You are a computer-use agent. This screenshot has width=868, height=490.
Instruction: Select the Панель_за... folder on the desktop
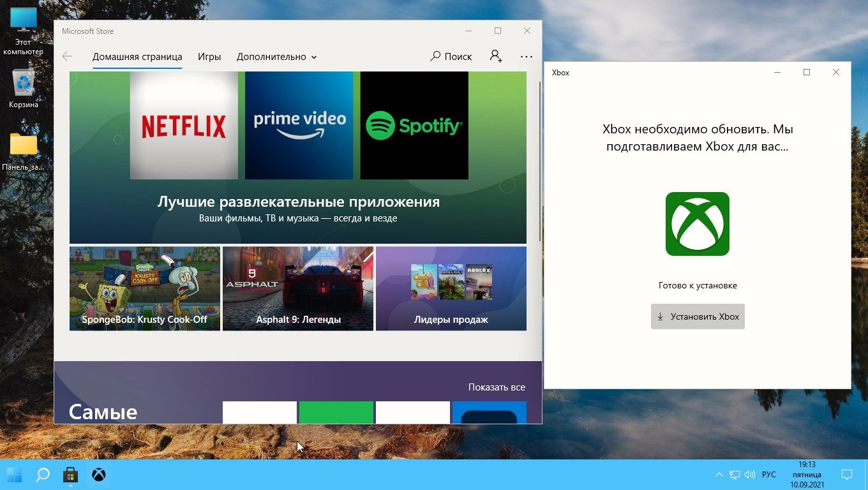[24, 152]
